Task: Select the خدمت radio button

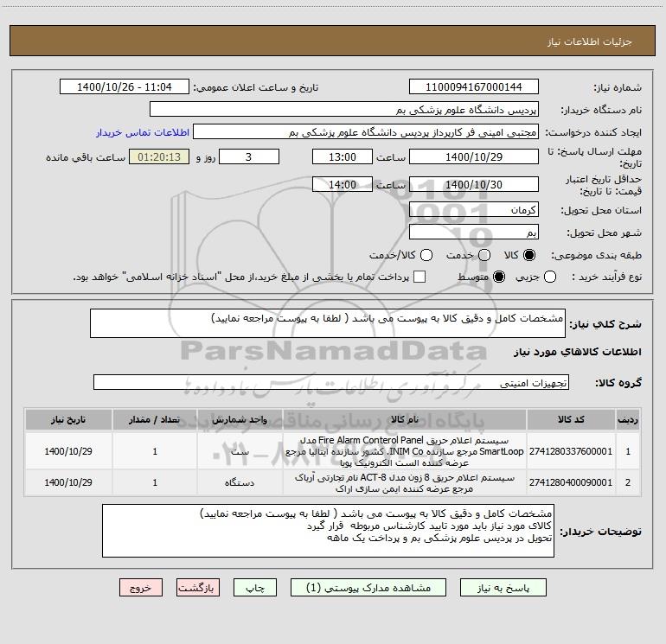Action: 484,255
